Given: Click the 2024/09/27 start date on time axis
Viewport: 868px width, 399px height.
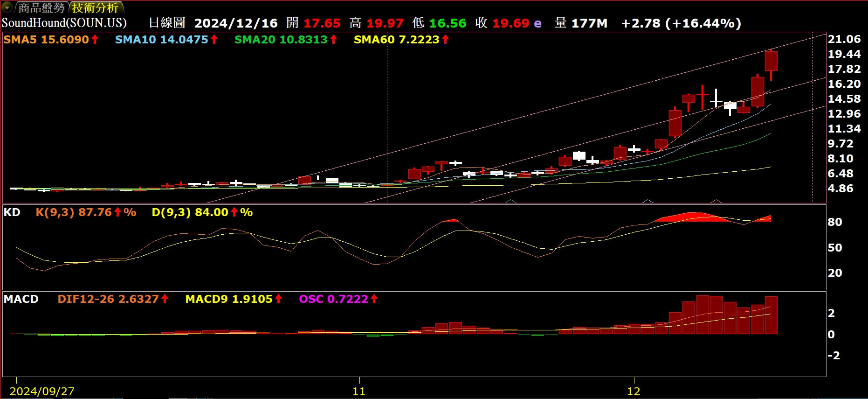Looking at the screenshot, I should pos(42,391).
